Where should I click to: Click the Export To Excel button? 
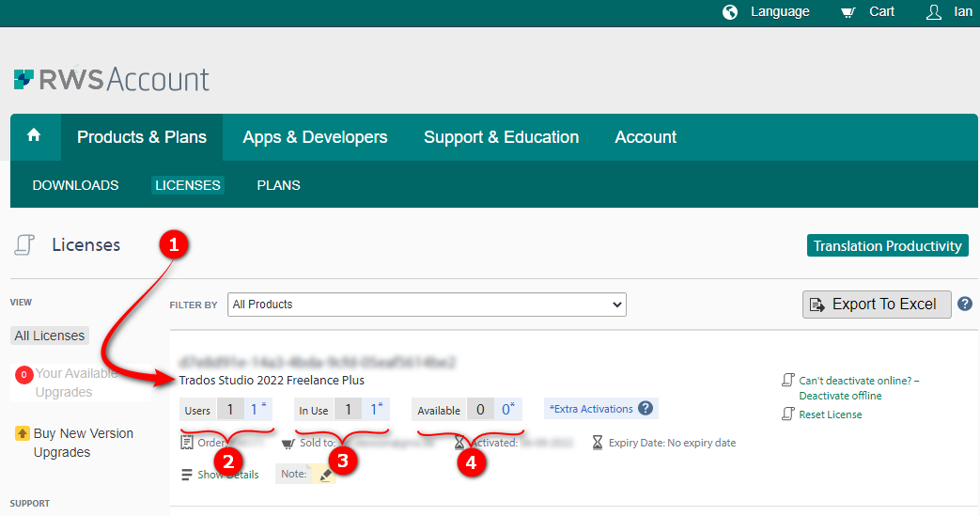click(877, 305)
